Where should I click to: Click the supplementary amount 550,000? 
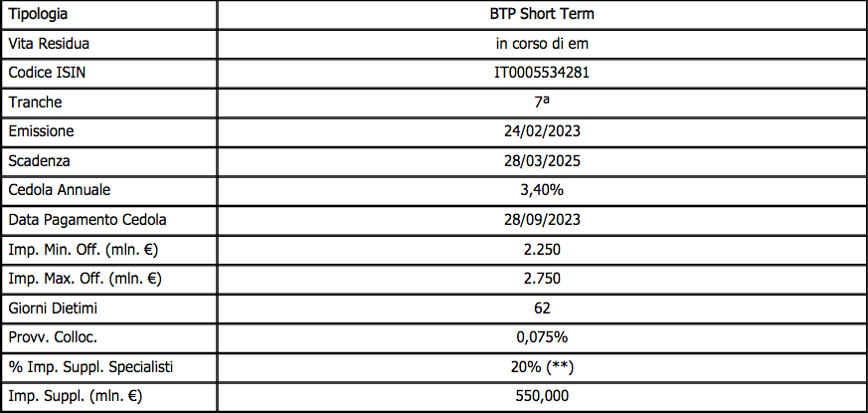tap(542, 397)
